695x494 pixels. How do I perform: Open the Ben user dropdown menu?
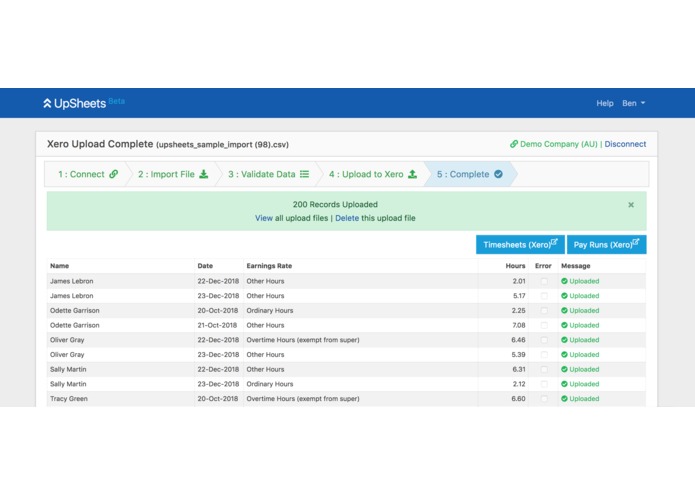tap(633, 103)
